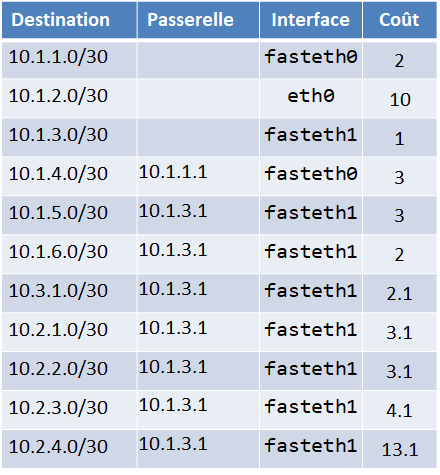Click the Passerelle column header

tap(198, 20)
